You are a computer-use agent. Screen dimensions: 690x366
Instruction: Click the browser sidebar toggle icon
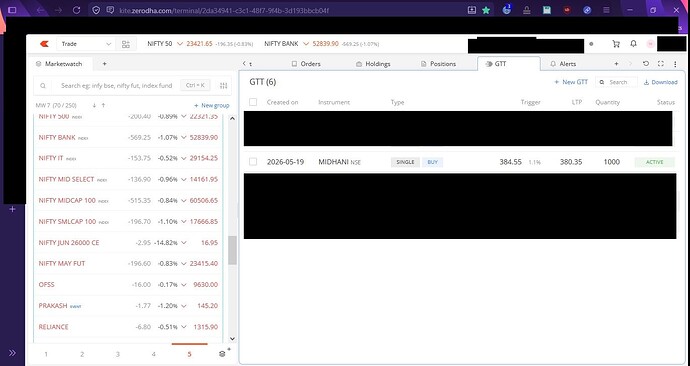click(12, 10)
